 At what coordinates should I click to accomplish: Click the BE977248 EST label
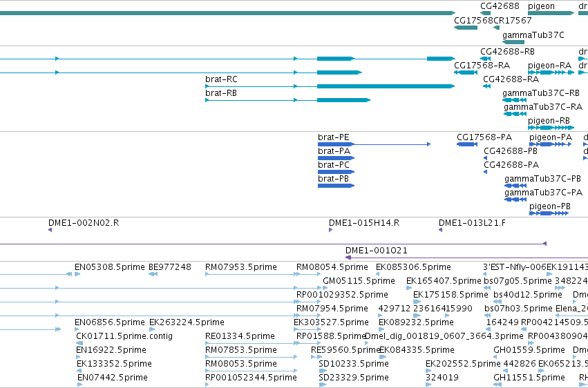click(x=170, y=267)
